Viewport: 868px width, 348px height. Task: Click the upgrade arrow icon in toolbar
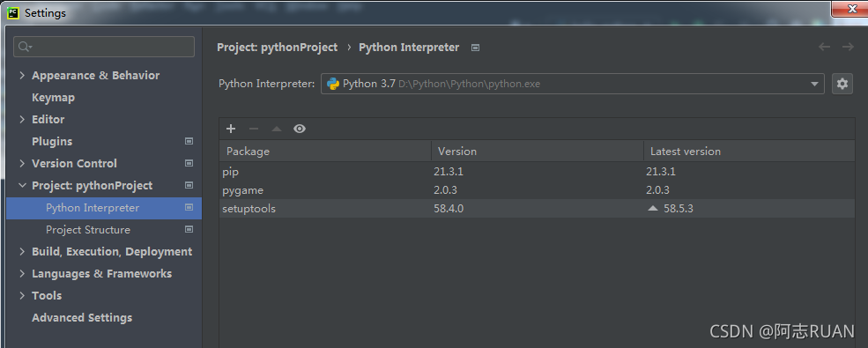click(x=277, y=129)
